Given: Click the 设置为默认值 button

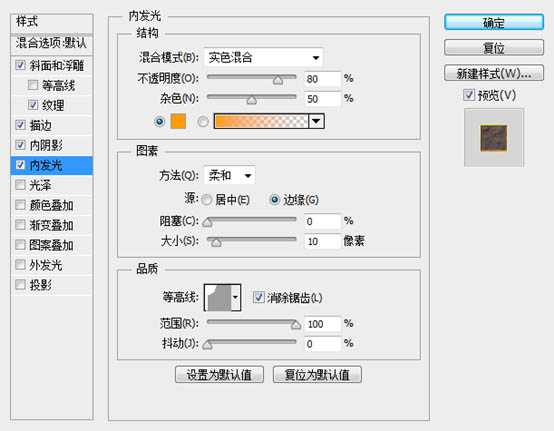Looking at the screenshot, I should tap(219, 374).
